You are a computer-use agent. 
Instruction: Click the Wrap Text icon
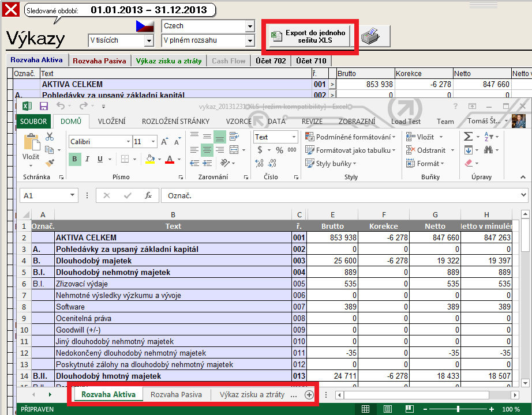234,137
